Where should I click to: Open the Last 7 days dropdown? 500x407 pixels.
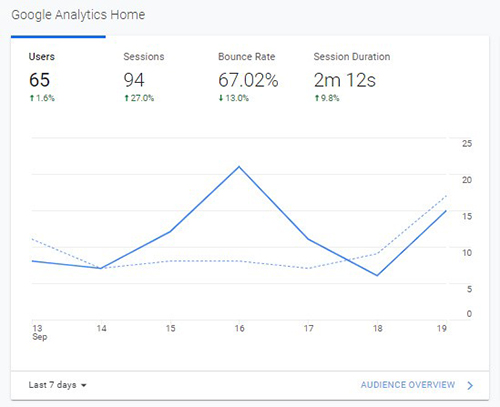tap(57, 385)
